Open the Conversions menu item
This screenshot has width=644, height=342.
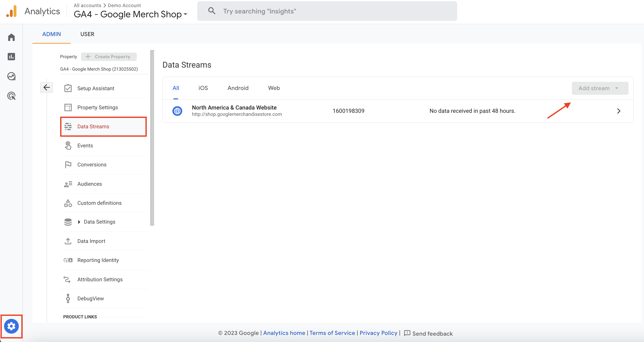pos(104,165)
